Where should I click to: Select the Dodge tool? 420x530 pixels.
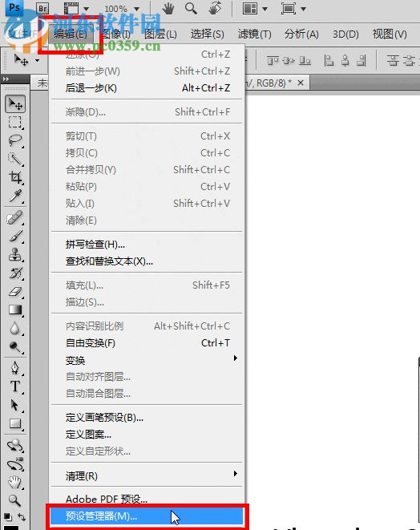15,346
